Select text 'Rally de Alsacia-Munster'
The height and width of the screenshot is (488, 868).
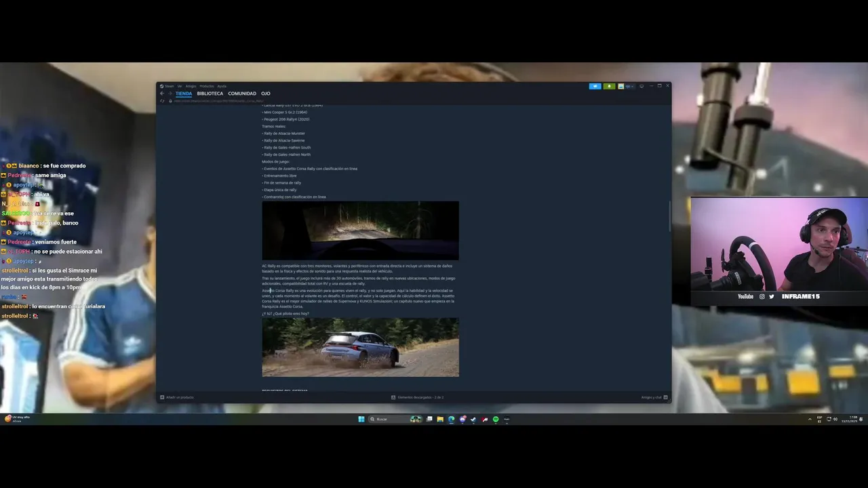point(283,134)
